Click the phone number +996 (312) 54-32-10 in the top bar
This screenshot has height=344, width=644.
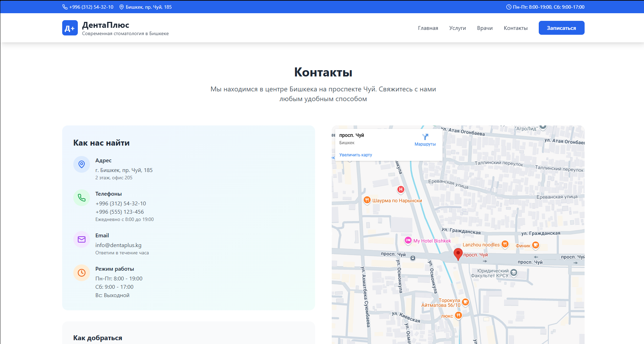point(91,7)
